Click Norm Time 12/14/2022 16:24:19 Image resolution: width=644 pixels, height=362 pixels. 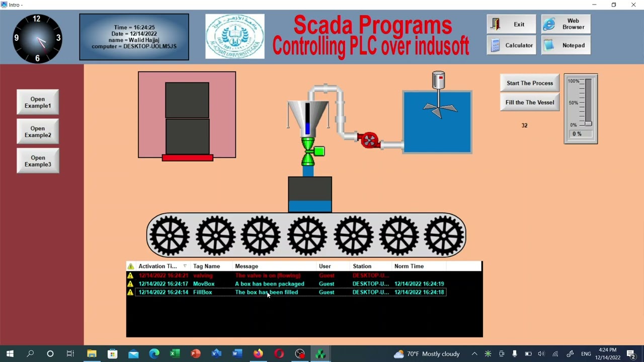[x=419, y=284]
